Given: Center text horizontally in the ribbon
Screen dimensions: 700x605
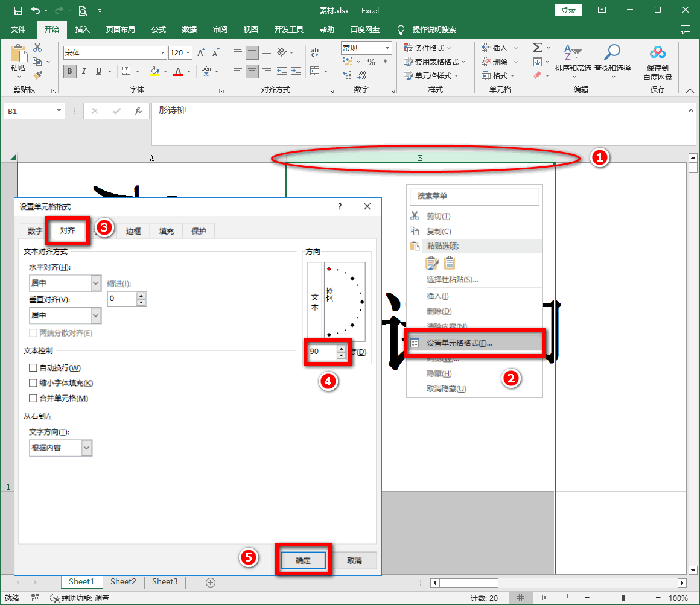Looking at the screenshot, I should (x=252, y=71).
